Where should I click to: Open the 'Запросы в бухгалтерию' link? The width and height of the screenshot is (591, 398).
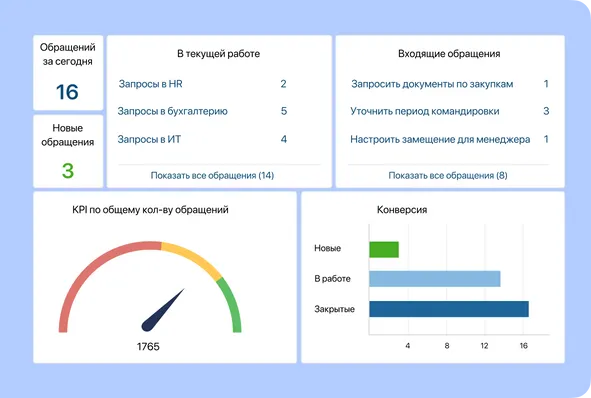pos(173,111)
